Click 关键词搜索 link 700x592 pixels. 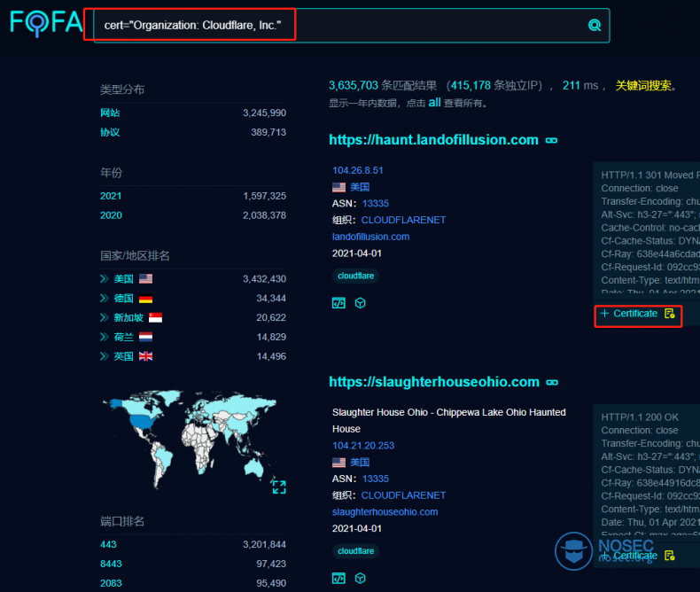pos(643,86)
